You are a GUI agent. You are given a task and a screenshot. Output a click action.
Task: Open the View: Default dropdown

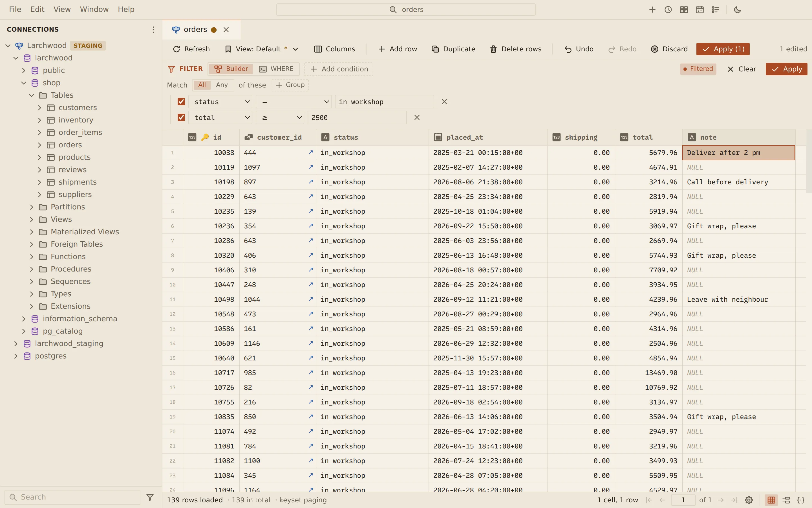coord(261,49)
